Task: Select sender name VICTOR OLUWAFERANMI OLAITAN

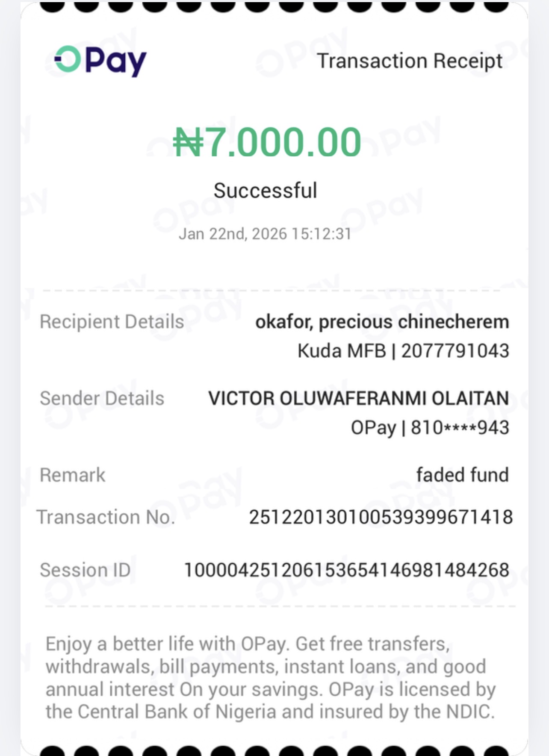Action: [358, 398]
